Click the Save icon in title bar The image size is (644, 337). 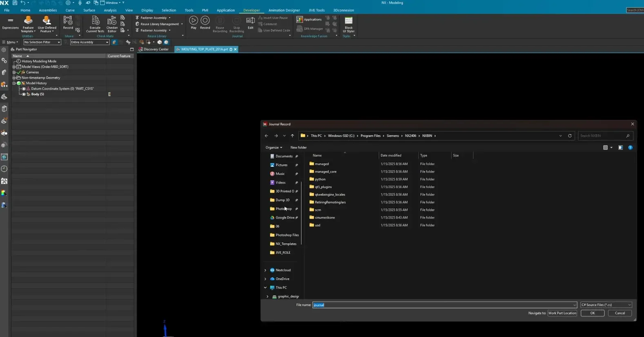pos(15,3)
